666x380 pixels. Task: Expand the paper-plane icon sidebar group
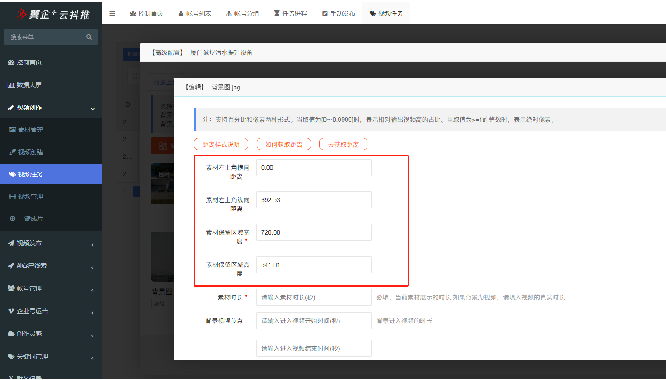51,243
